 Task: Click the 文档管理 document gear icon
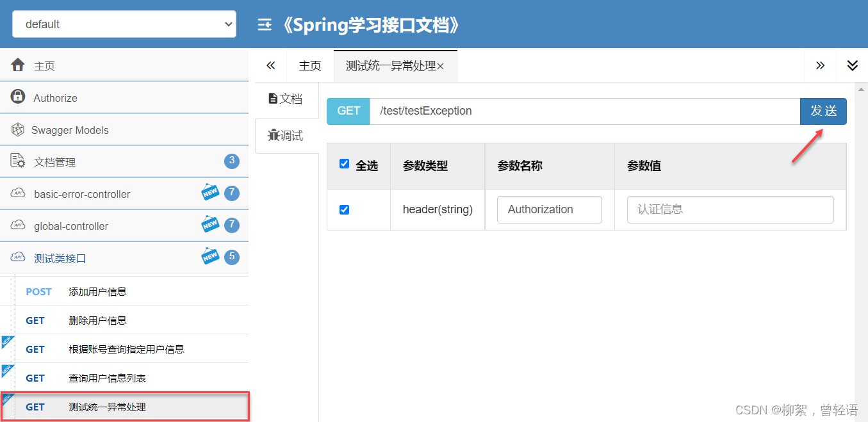[x=18, y=161]
